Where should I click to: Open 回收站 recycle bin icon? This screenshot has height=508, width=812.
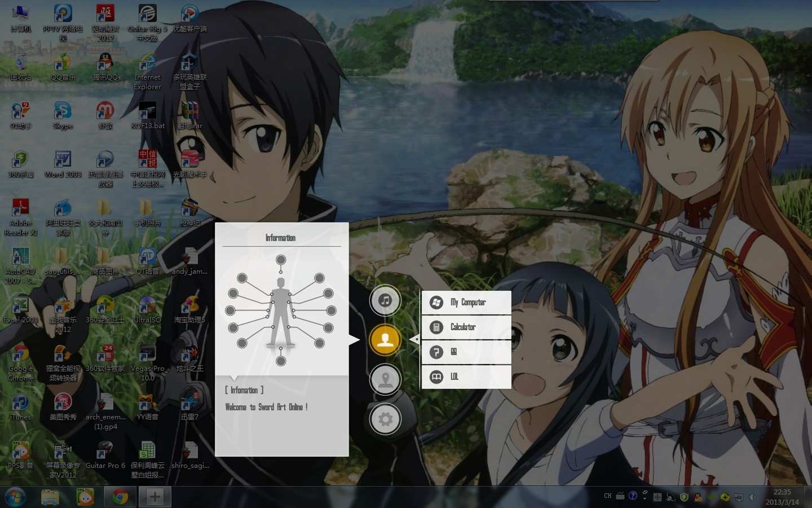click(21, 67)
